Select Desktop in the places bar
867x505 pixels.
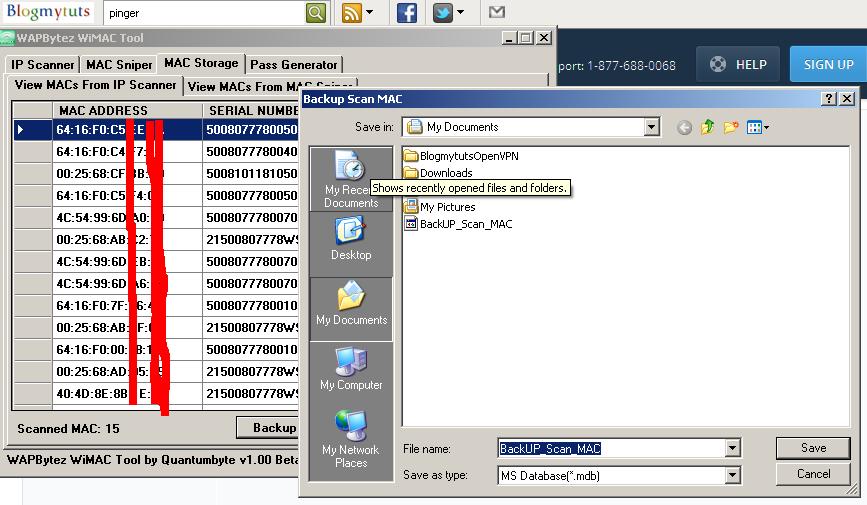pos(351,239)
